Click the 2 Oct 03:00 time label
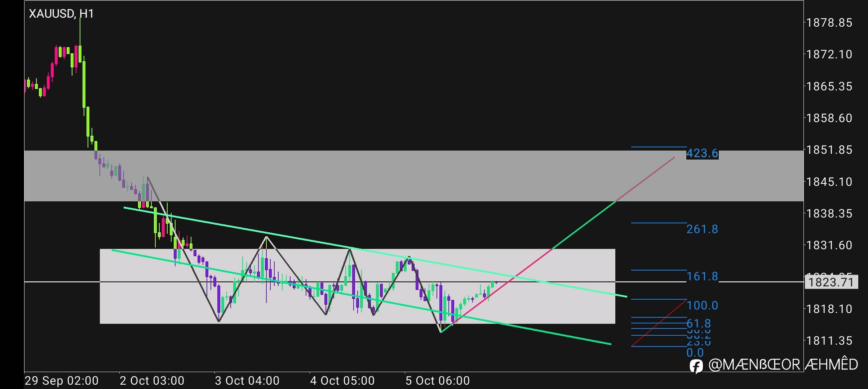868x389 pixels. 152,381
